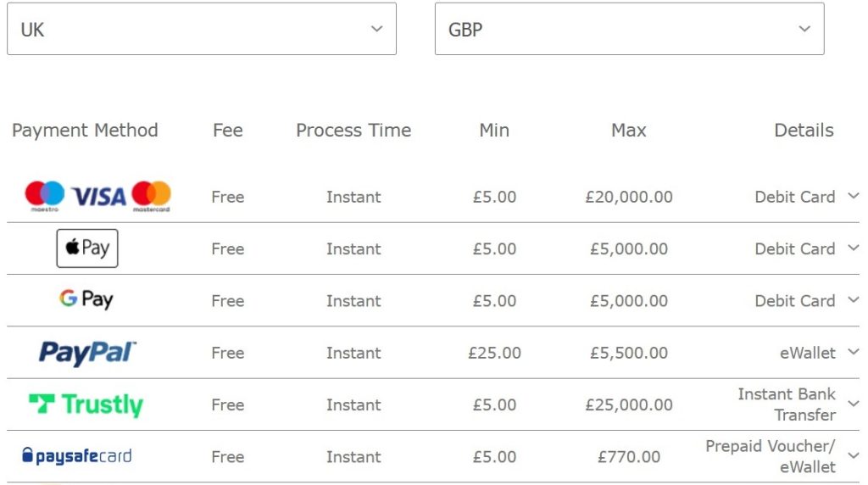The image size is (868, 485).
Task: Expand Trustly Instant Bank Transfer details
Action: coord(853,404)
